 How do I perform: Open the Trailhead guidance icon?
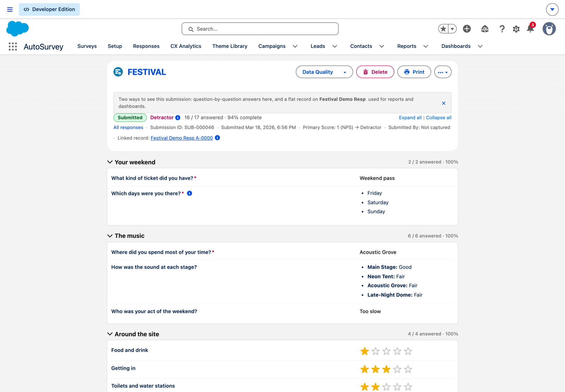click(485, 29)
